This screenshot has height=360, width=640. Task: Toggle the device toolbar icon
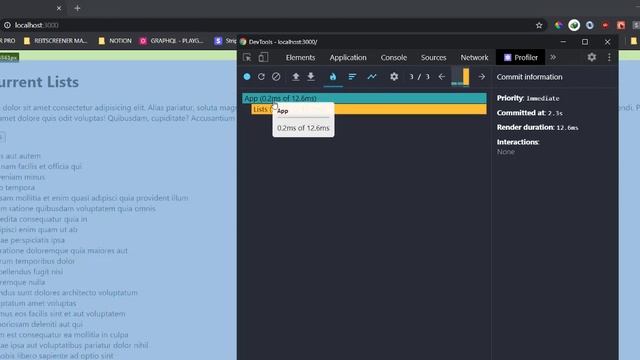[264, 58]
